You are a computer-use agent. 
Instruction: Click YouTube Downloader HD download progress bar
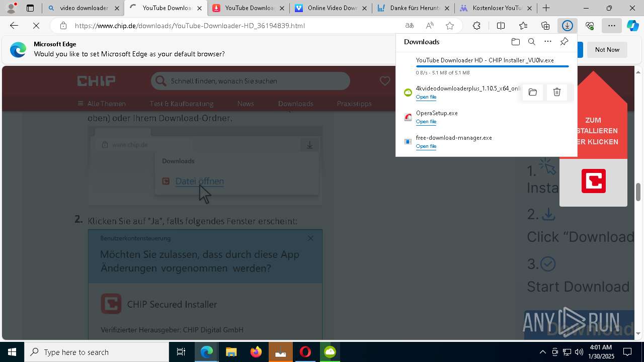click(492, 66)
